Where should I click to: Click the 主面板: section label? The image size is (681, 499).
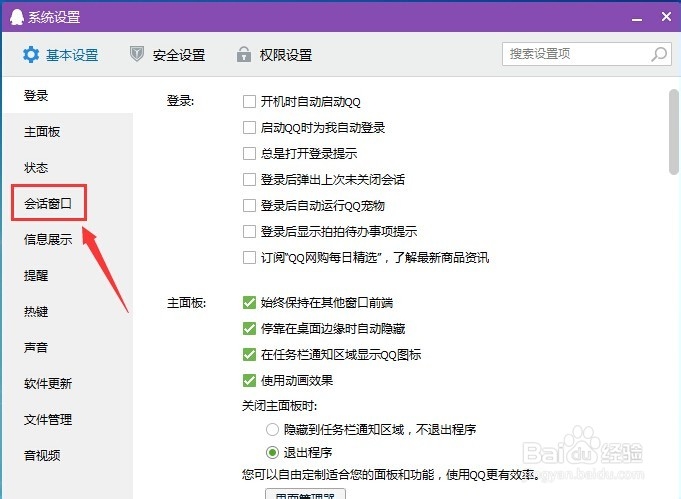tap(186, 302)
